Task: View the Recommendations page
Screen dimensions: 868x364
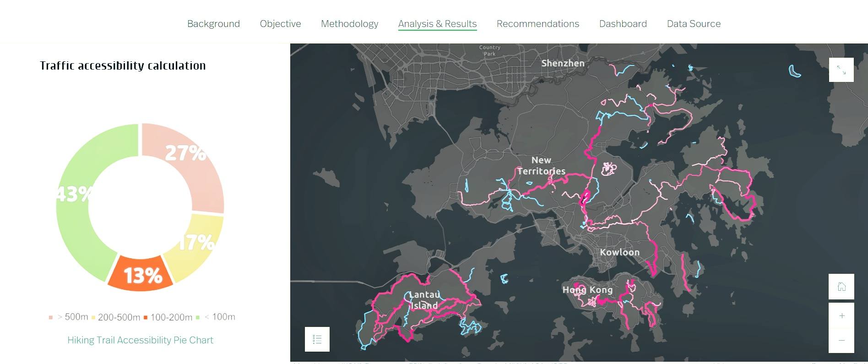Action: [537, 24]
